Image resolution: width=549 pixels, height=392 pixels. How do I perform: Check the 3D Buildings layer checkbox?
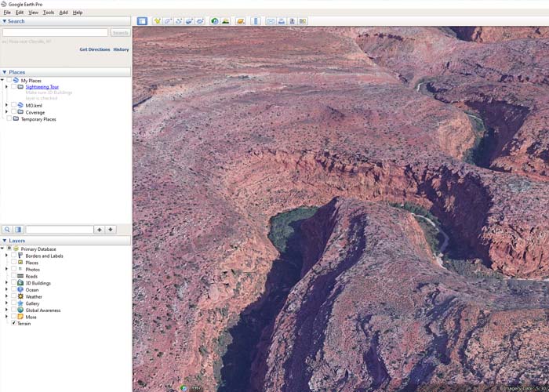(x=13, y=283)
